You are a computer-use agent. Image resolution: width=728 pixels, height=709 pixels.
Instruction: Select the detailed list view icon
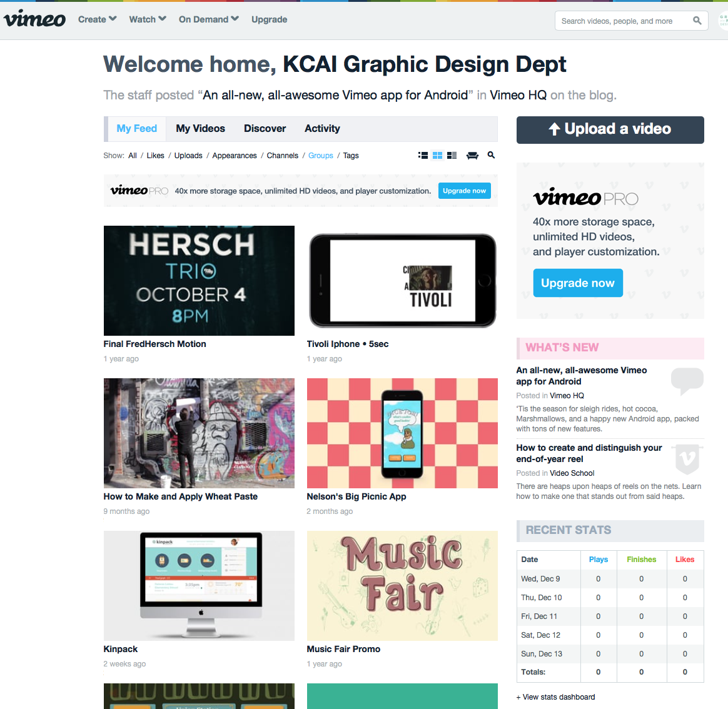click(x=423, y=155)
